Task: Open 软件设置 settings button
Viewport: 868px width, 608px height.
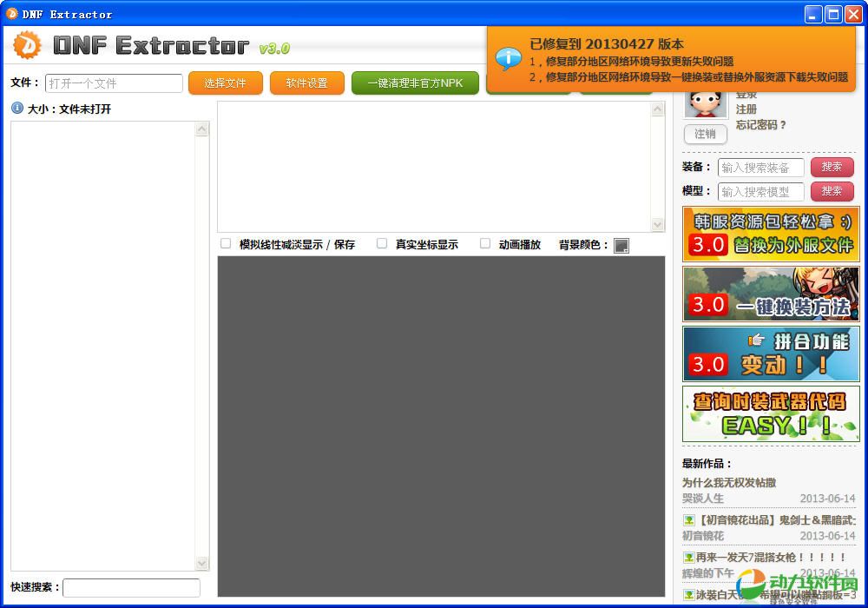Action: [306, 83]
